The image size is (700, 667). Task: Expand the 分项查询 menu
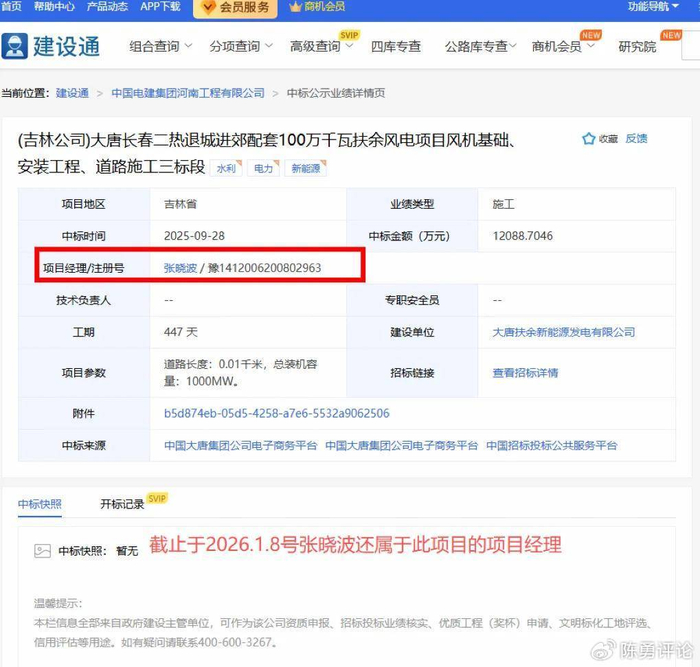[241, 46]
